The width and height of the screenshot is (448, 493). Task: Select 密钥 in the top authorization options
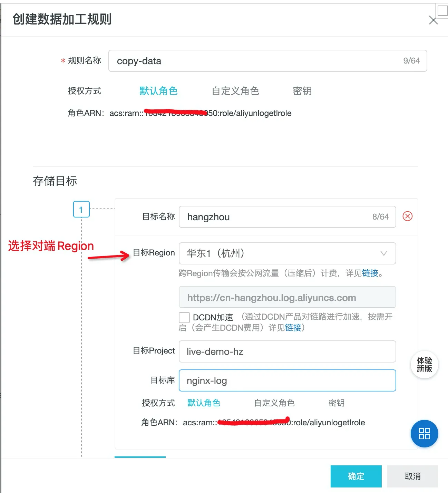click(302, 91)
